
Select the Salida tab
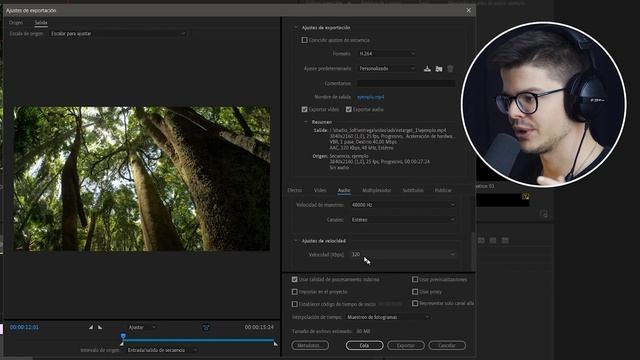click(x=41, y=23)
